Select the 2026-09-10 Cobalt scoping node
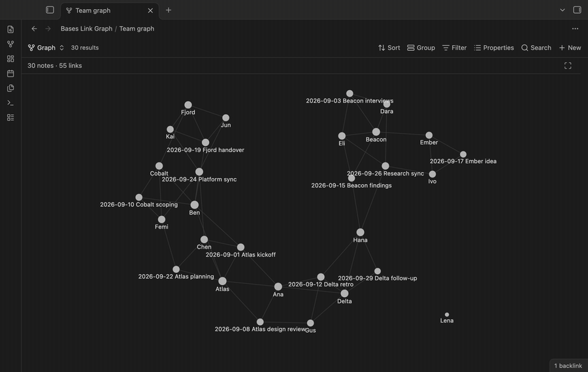 pyautogui.click(x=139, y=197)
